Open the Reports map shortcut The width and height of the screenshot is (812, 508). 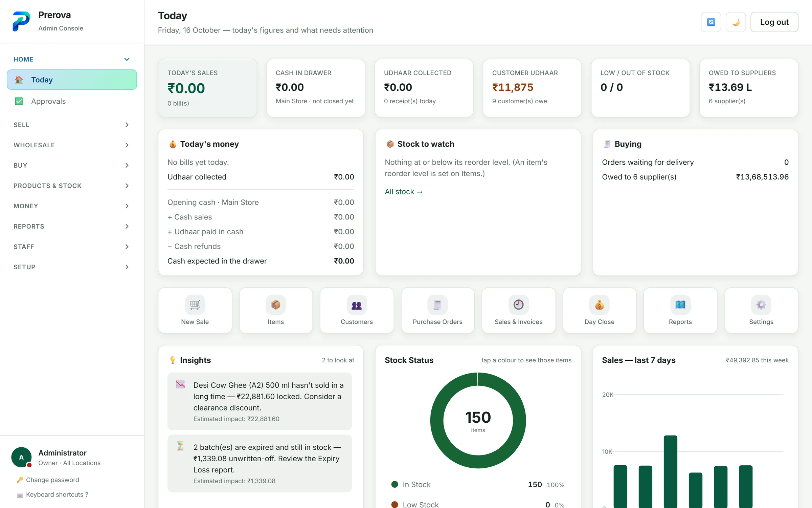pos(680,310)
